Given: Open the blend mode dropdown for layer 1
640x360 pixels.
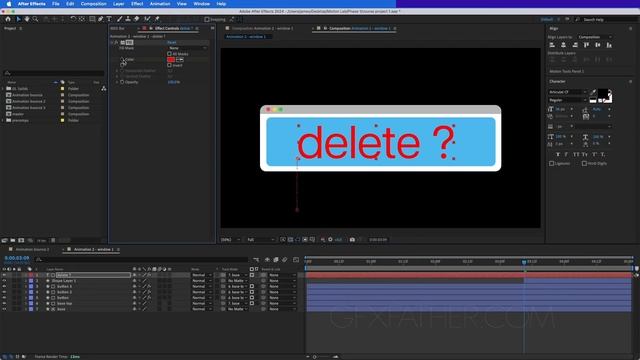Looking at the screenshot, I should (x=202, y=275).
